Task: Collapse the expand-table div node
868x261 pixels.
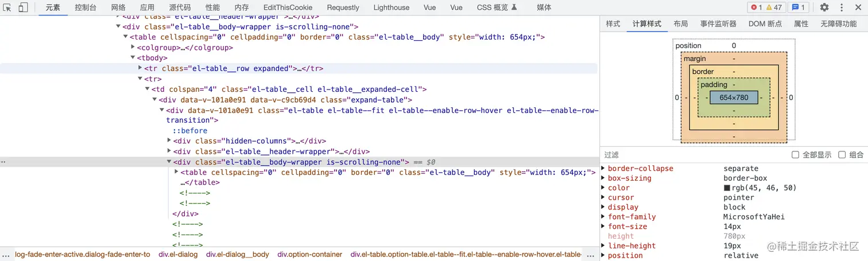Action: pyautogui.click(x=155, y=100)
